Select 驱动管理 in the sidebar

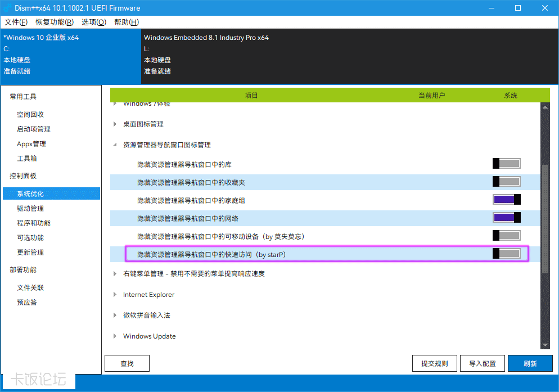click(30, 209)
